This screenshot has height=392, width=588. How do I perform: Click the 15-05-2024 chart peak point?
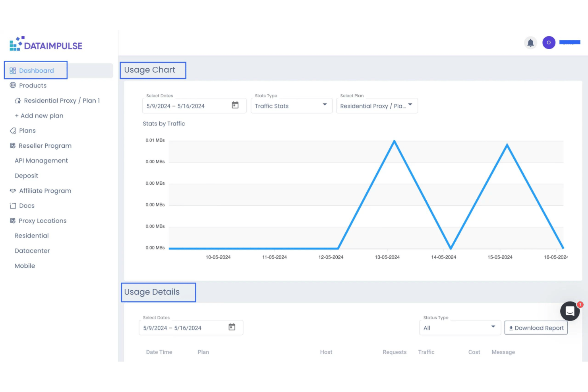pyautogui.click(x=507, y=145)
